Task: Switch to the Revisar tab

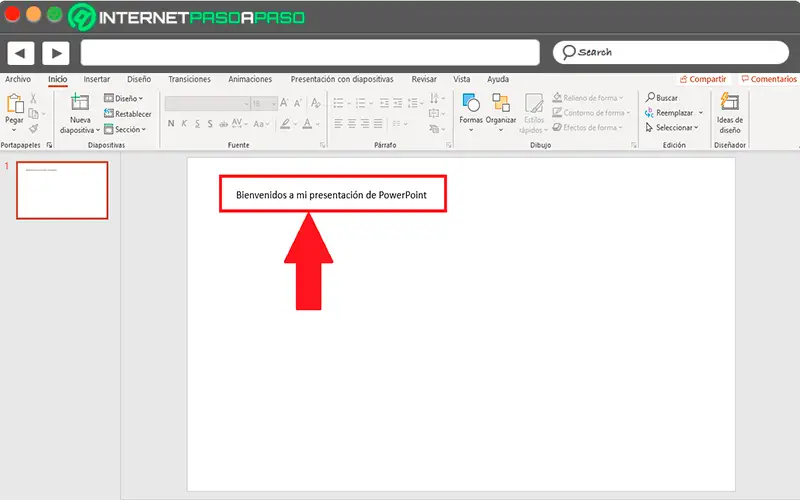Action: 424,79
